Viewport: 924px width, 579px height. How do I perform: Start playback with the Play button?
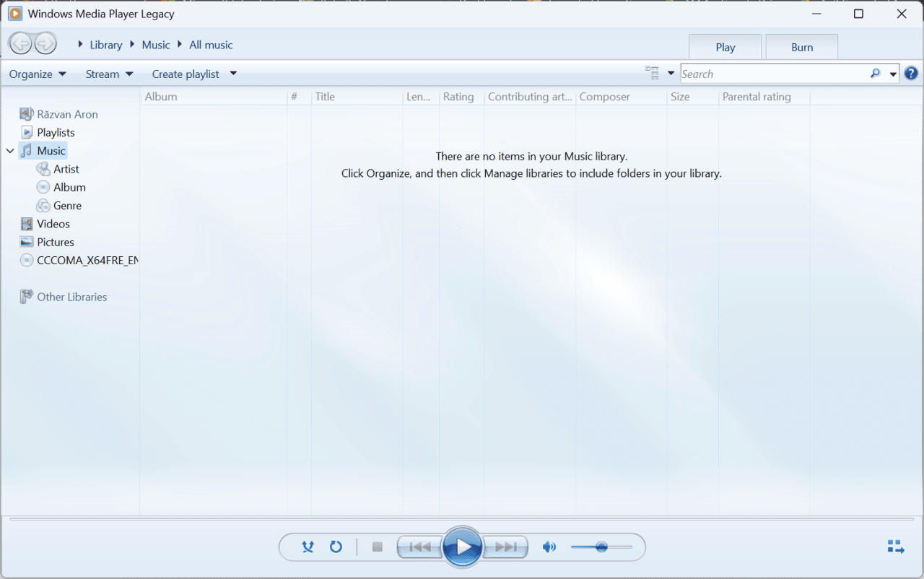point(462,547)
